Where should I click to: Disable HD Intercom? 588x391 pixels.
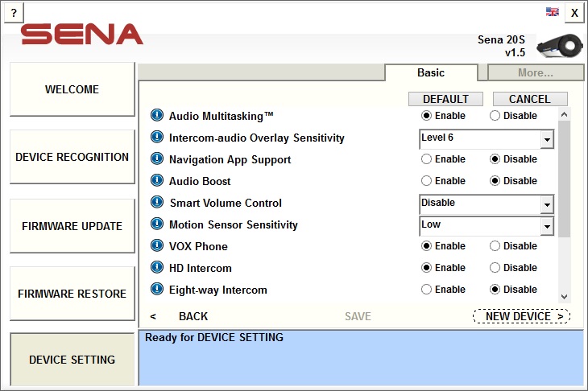tap(513, 268)
